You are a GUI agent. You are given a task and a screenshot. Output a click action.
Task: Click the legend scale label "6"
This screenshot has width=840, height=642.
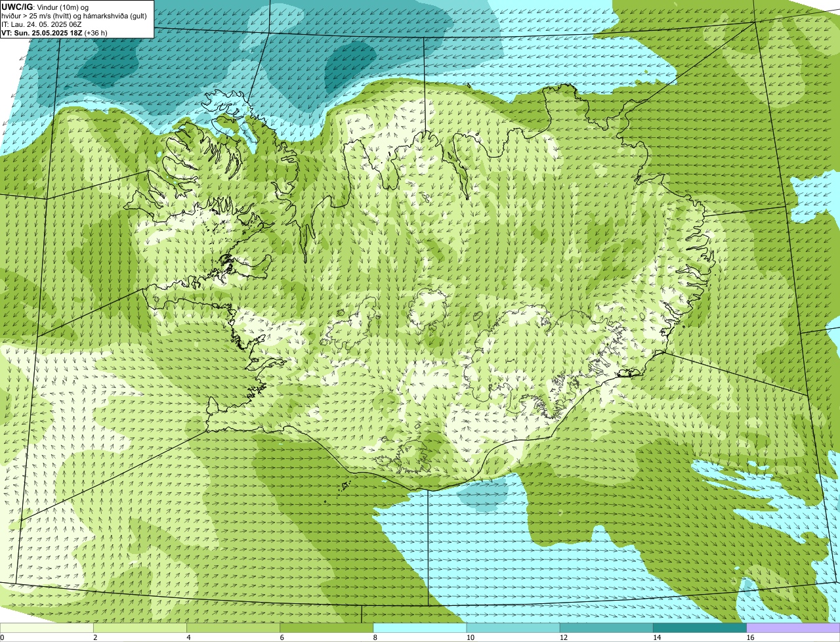tap(282, 637)
